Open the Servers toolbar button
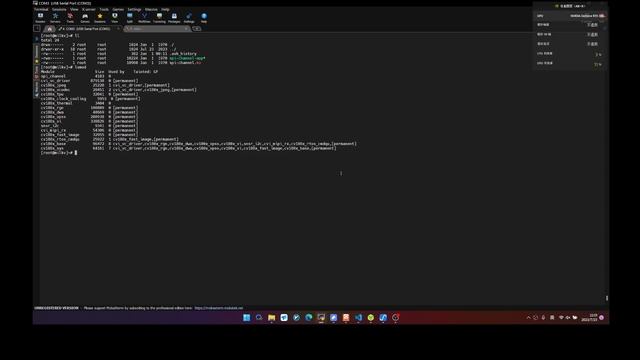Image resolution: width=640 pixels, height=360 pixels. (x=55, y=18)
